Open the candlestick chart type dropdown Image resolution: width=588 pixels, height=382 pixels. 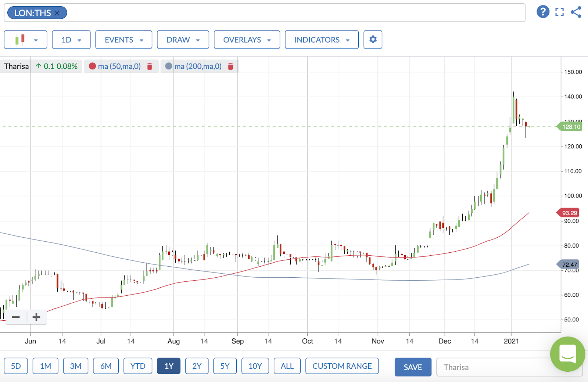click(x=25, y=40)
